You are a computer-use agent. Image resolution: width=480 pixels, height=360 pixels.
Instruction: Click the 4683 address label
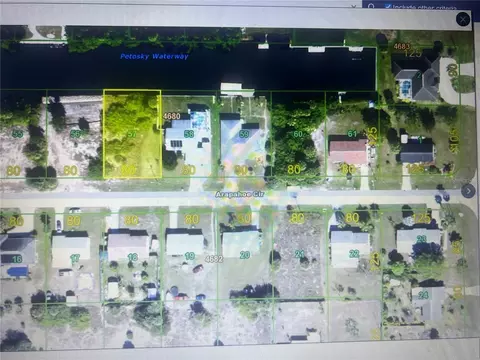pyautogui.click(x=401, y=46)
